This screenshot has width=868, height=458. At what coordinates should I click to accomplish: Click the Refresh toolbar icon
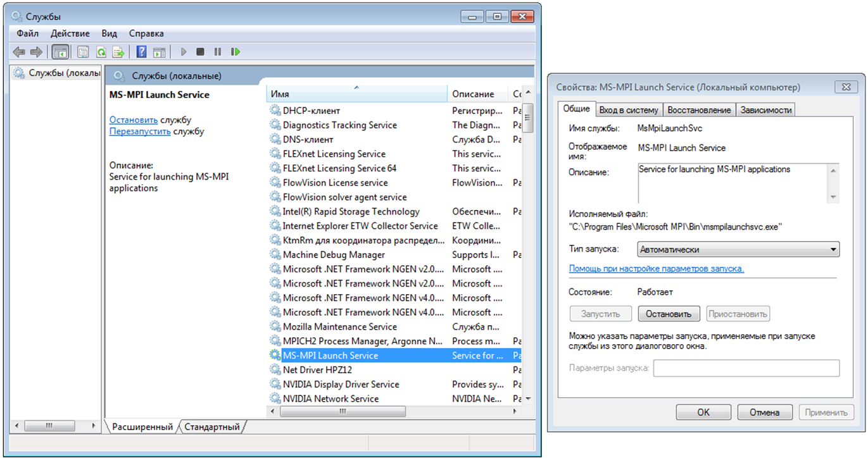[101, 52]
